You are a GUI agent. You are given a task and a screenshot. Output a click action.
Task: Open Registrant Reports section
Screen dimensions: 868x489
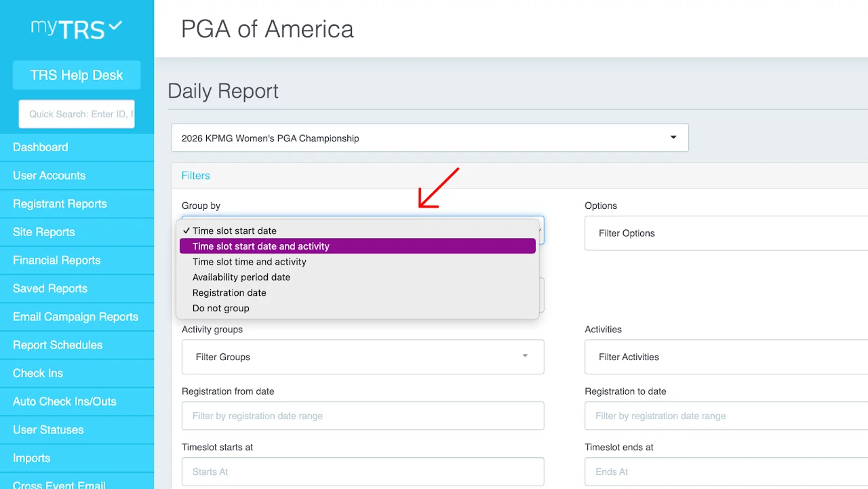[x=77, y=204]
